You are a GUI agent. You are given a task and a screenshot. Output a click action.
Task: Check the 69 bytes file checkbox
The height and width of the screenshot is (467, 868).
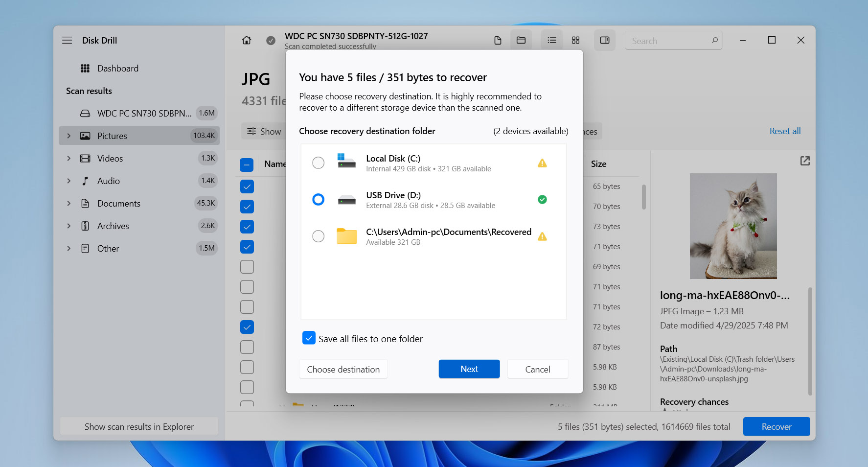[247, 267]
